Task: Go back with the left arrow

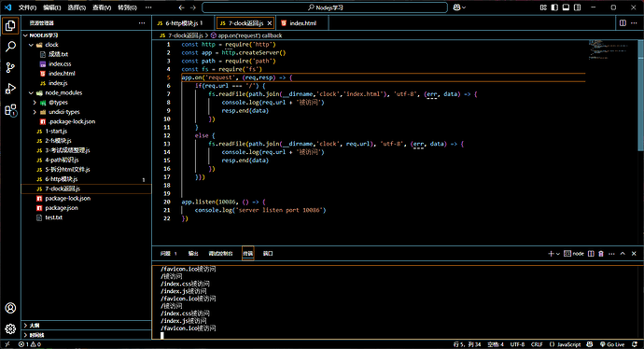Action: 182,7
